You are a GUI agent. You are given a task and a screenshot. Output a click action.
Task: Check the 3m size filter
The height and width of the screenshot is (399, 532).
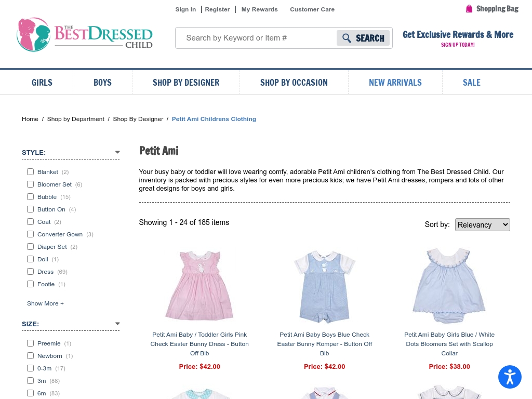click(x=30, y=380)
